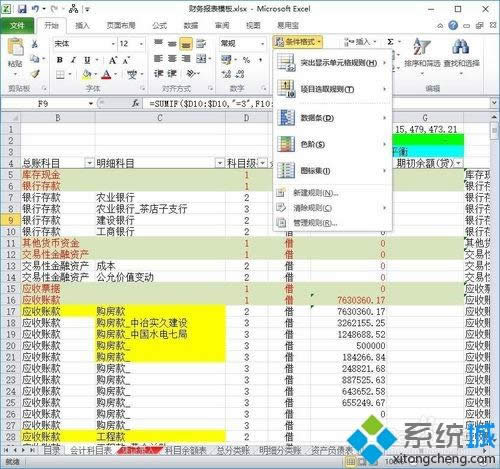
Task: Toggle Bold formatting
Action: pyautogui.click(x=60, y=60)
